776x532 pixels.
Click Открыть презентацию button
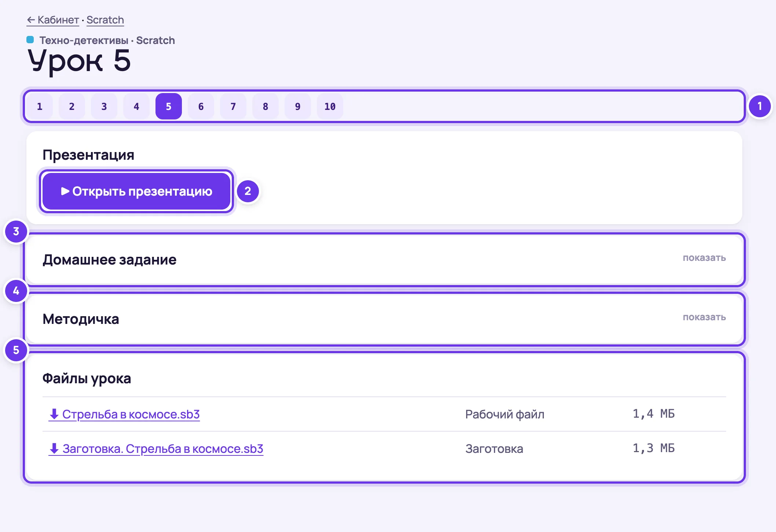click(x=136, y=191)
